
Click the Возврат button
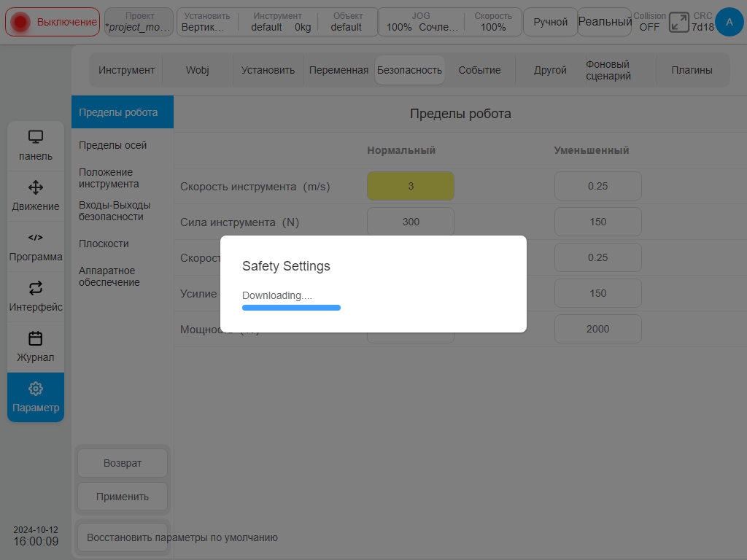pos(123,463)
